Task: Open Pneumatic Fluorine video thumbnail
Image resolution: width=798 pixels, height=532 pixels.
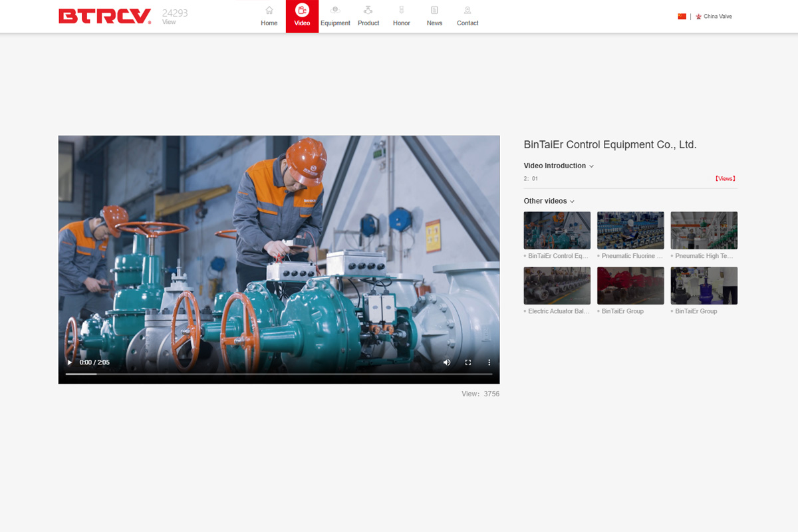Action: (x=630, y=230)
